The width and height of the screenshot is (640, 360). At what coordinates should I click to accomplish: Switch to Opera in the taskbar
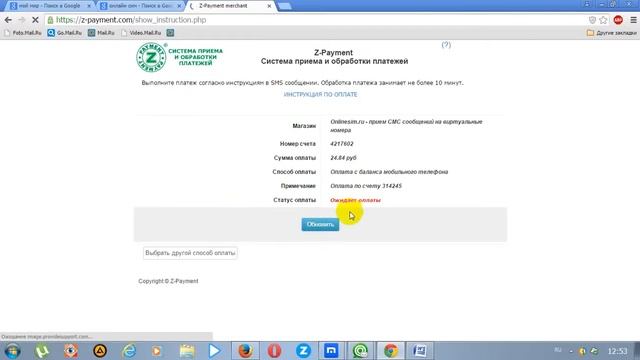tap(274, 351)
